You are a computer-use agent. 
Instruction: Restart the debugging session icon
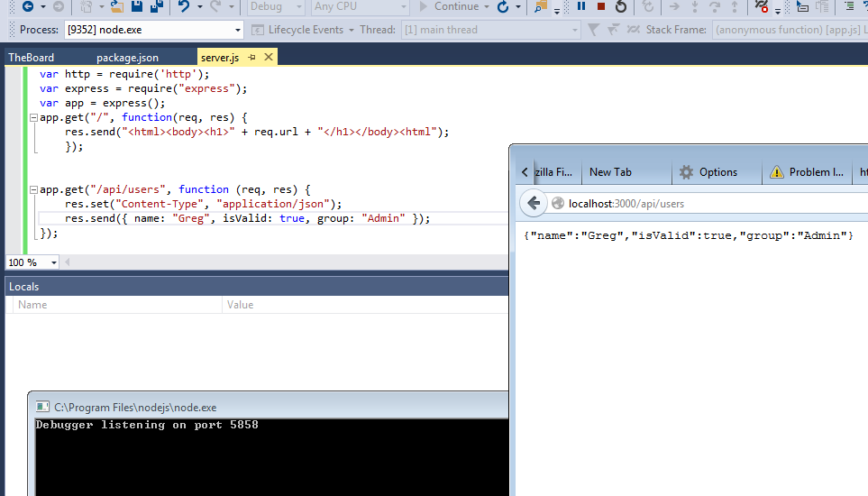point(621,6)
